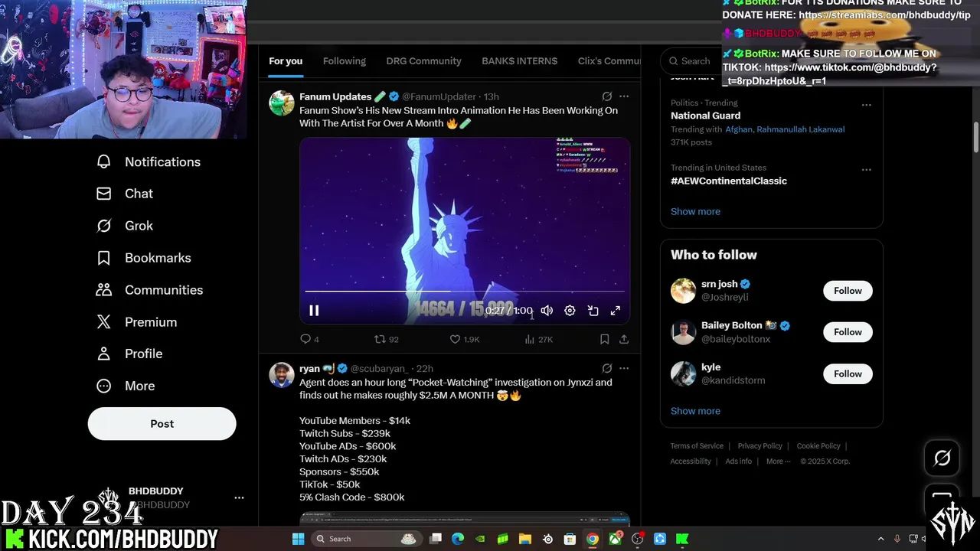
Task: Open account options next to BHDBUDDY
Action: (x=239, y=497)
